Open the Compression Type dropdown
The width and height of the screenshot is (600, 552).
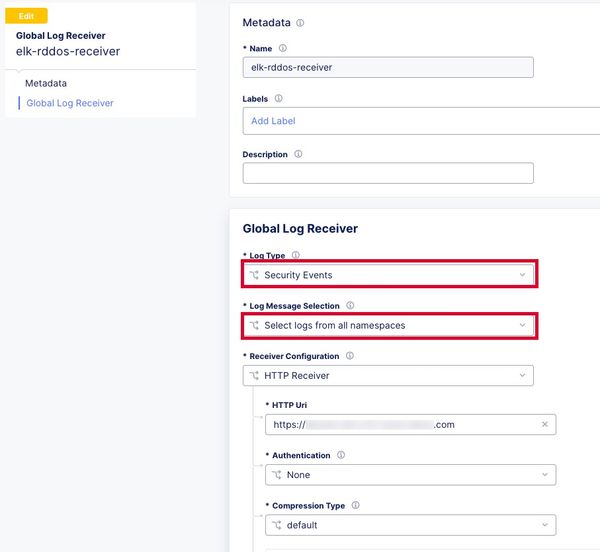click(410, 525)
